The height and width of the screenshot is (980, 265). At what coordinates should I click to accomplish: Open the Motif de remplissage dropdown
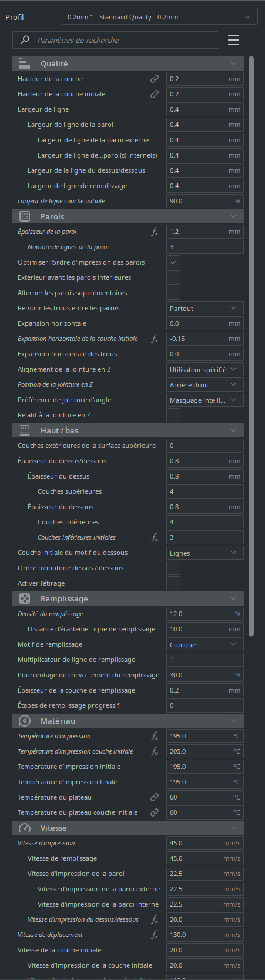[x=205, y=644]
